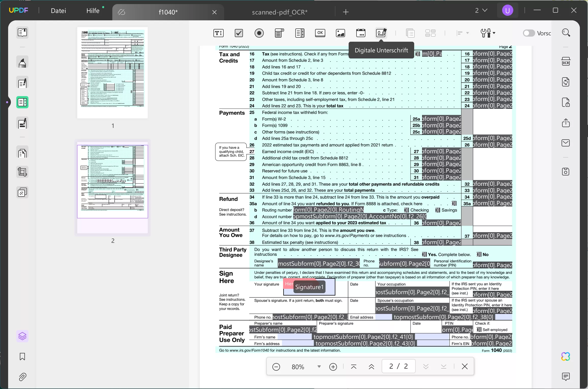Switch to scanned-pdf_OCR tab
Screen dimensions: 588x389
pos(280,12)
